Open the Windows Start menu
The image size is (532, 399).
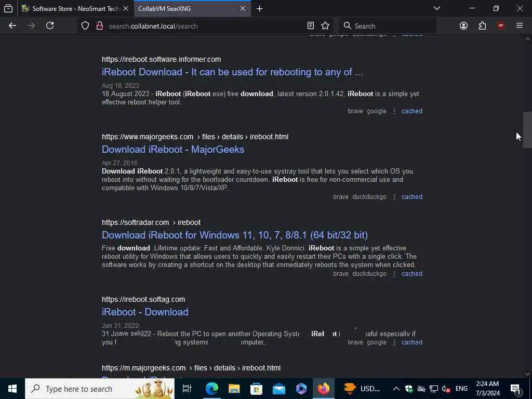(12, 389)
